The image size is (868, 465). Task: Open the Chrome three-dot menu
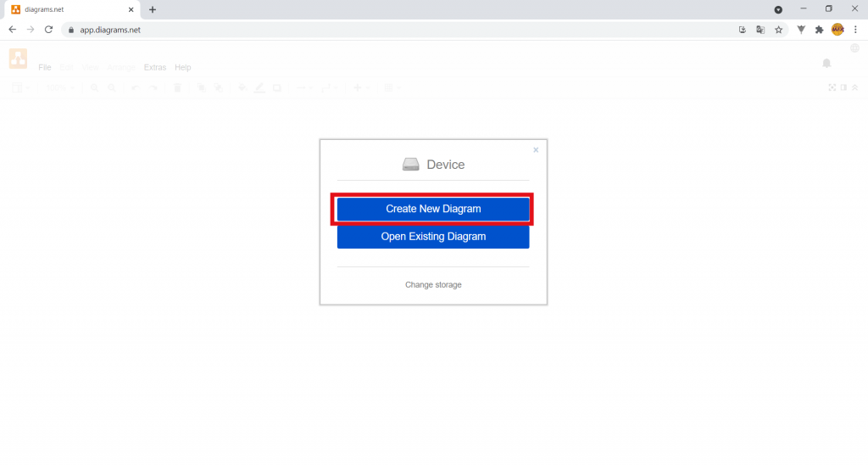pyautogui.click(x=855, y=30)
